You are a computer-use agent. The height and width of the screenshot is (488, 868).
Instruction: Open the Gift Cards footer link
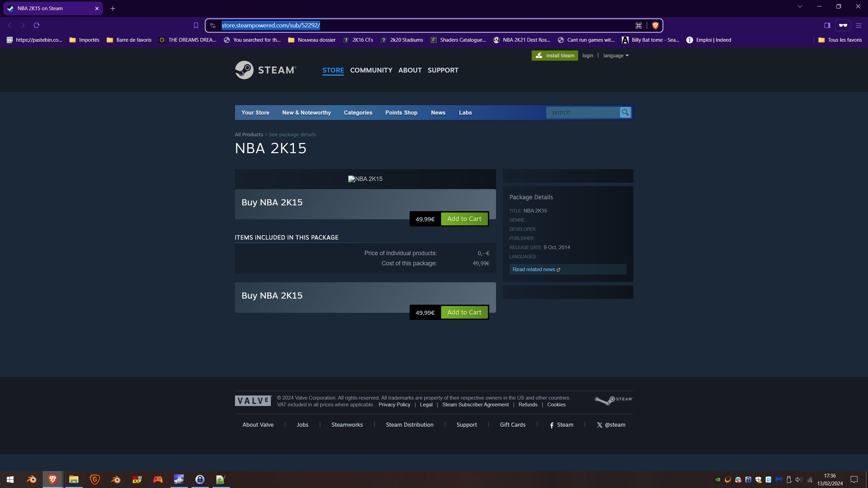tap(513, 425)
